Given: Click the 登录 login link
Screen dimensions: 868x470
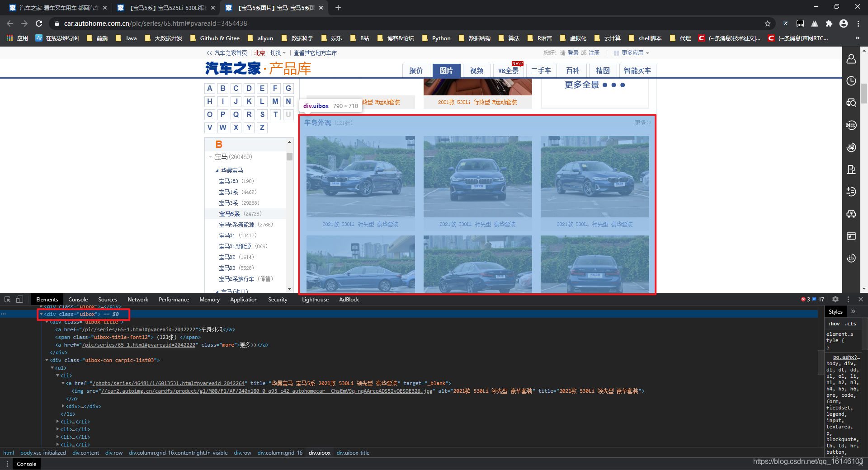Looking at the screenshot, I should coord(573,53).
